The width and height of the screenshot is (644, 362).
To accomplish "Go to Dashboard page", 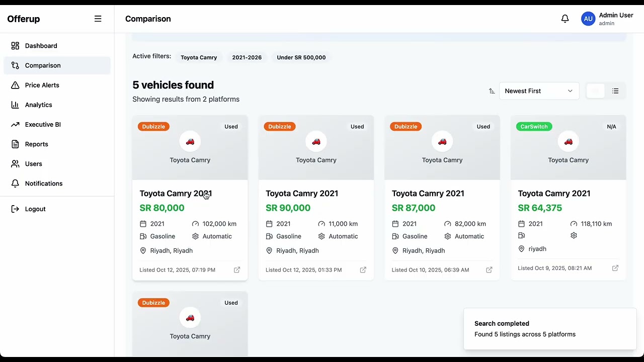I will point(57,46).
